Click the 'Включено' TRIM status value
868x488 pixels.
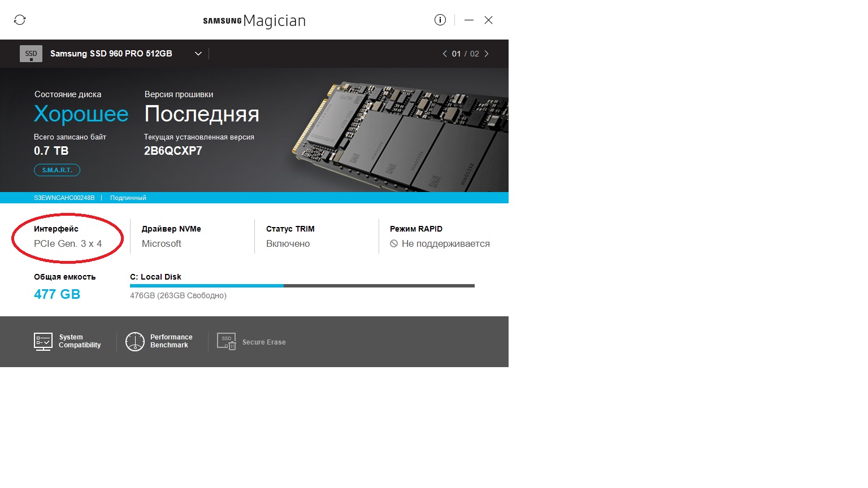288,244
